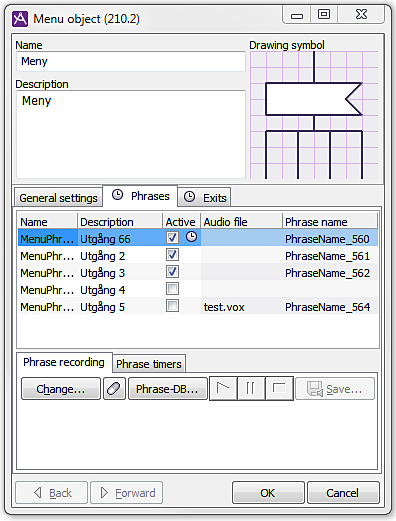This screenshot has width=396, height=521.
Task: Click the clock icon in Utgång 66 row
Action: pyautogui.click(x=191, y=237)
